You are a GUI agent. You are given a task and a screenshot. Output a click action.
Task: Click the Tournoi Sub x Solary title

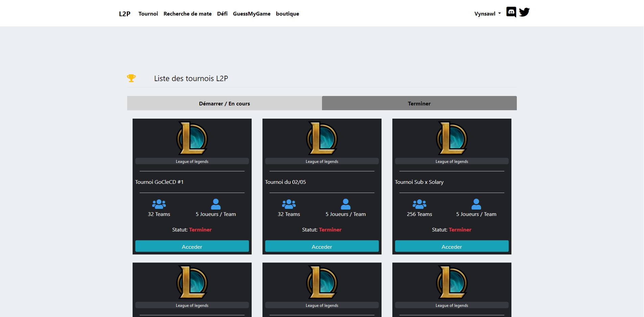[x=419, y=182]
